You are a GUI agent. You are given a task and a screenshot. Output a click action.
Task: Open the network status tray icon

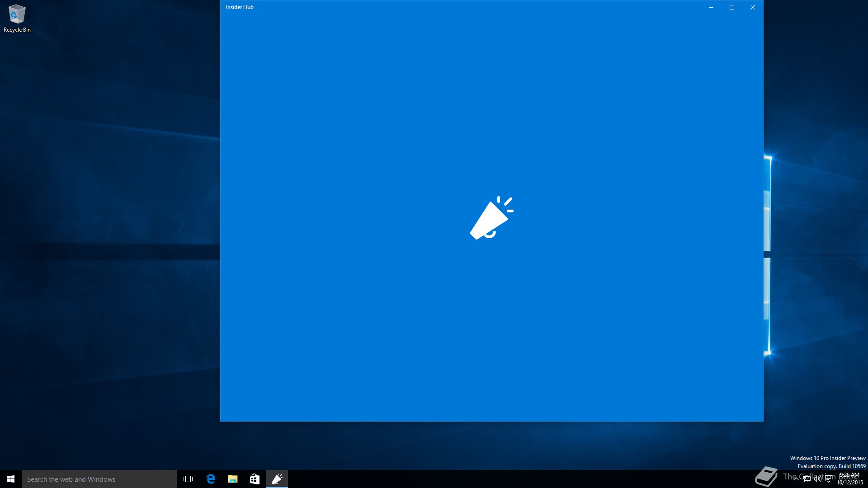coord(807,479)
